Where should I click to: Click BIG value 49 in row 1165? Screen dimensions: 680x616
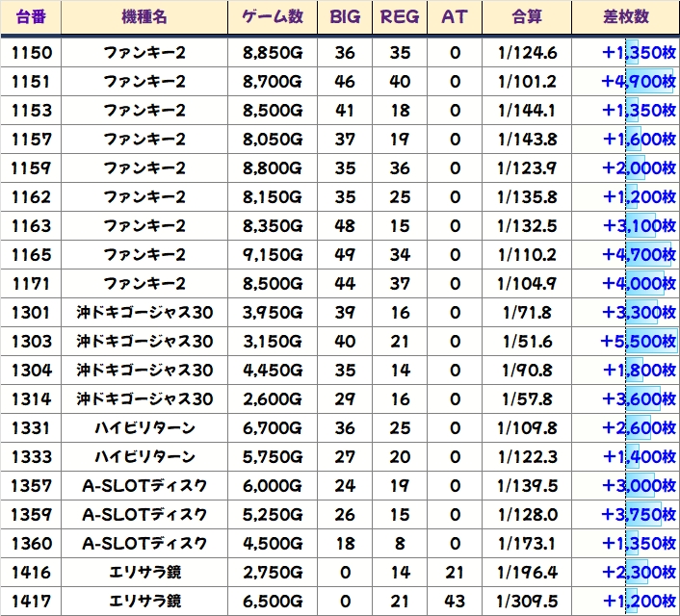click(x=345, y=255)
